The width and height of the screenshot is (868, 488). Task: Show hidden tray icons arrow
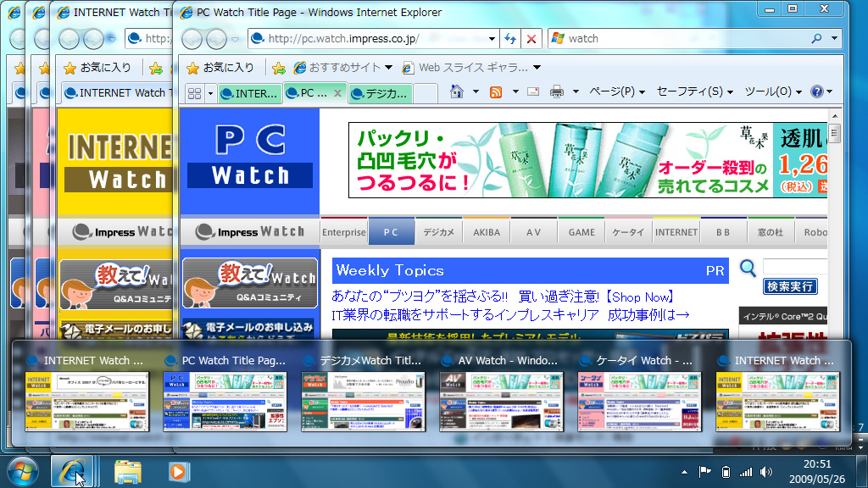[685, 472]
